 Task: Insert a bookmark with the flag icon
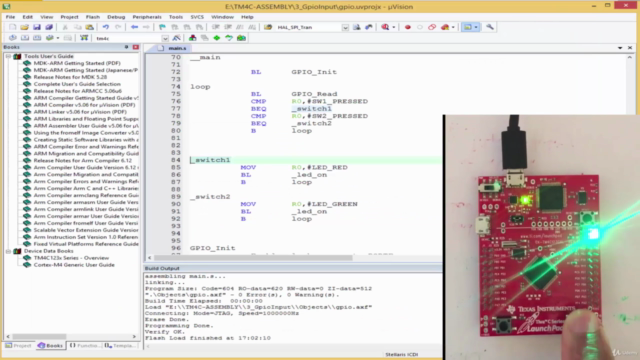pos(162,27)
